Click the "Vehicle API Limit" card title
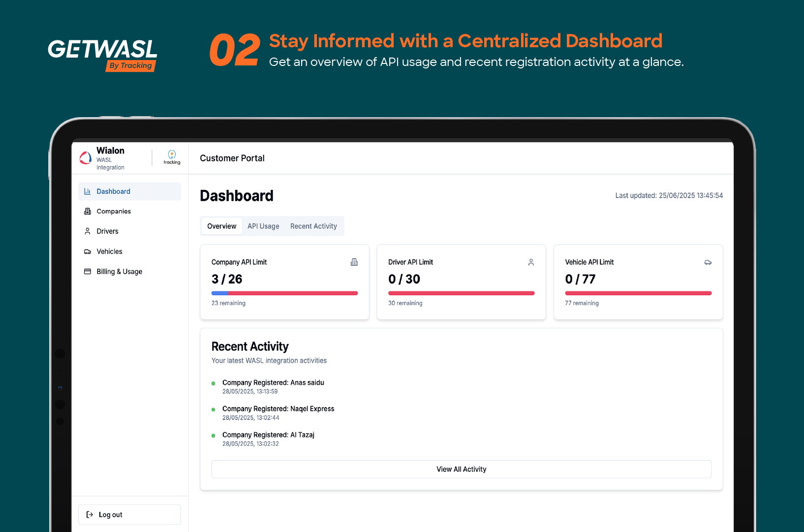 coord(589,262)
